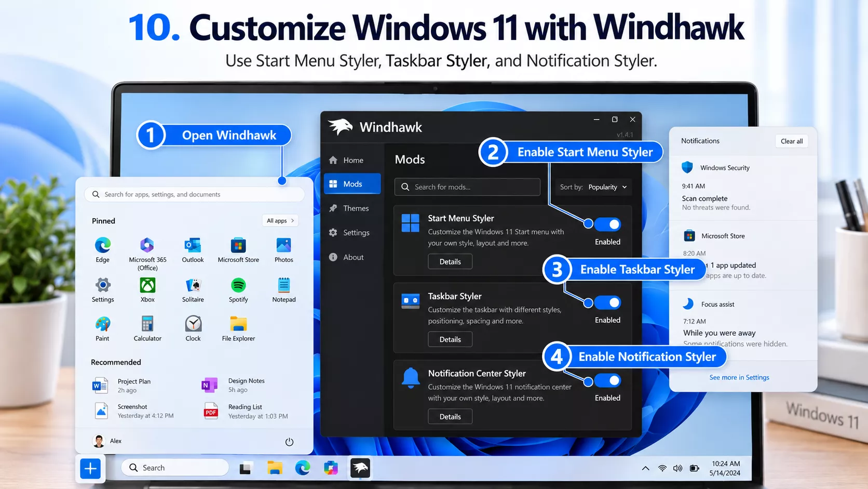Launch Paint from the Start menu

pos(103,329)
